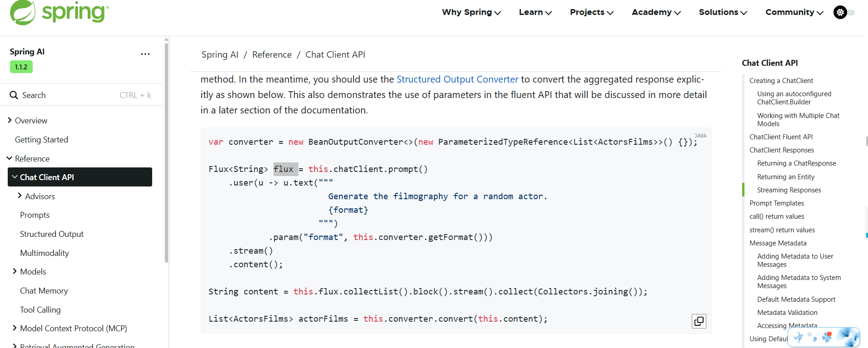868x348 pixels.
Task: Jump to Returning a ChatResponse
Action: 796,163
